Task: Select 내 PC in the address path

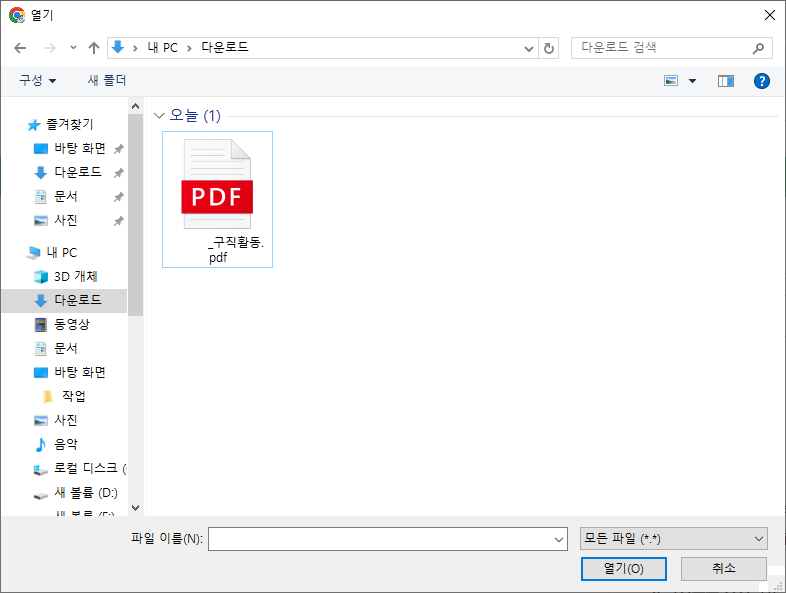Action: point(162,48)
